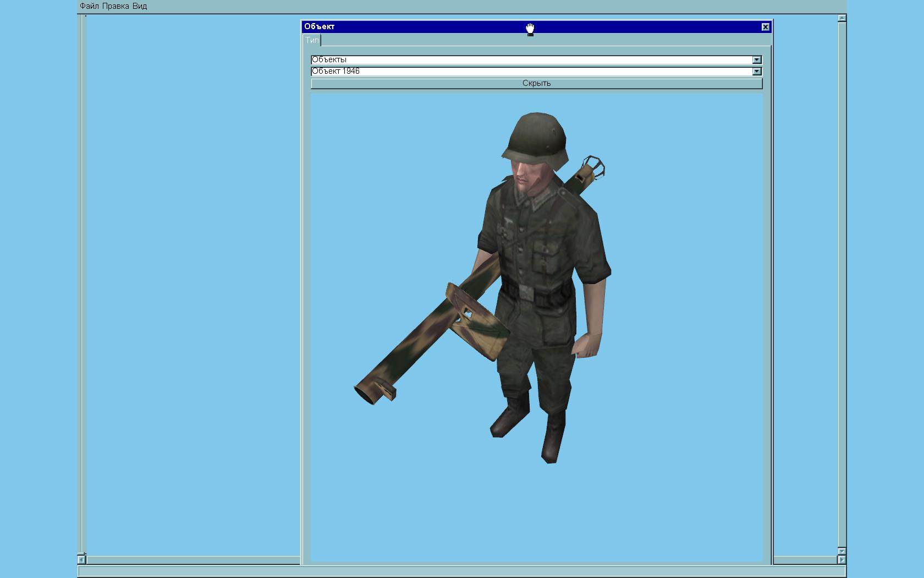Click the Скрыть button
Viewport: 924px width, 578px height.
[536, 84]
